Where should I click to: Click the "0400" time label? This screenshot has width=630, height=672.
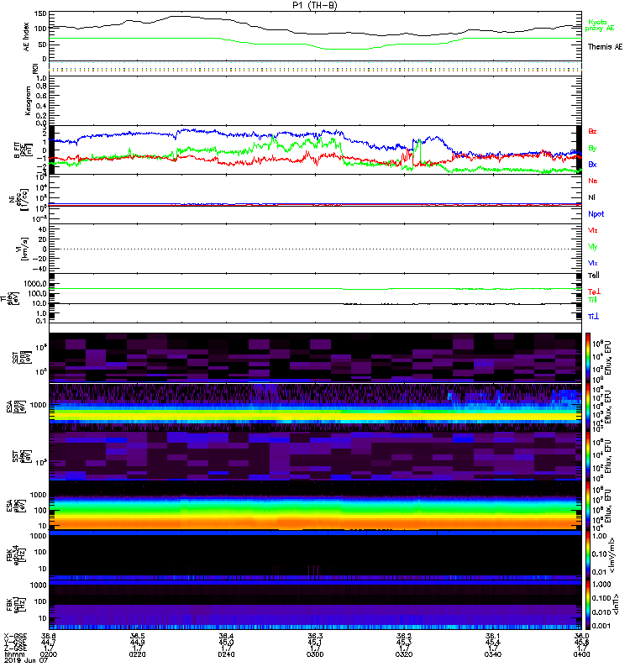point(581,654)
